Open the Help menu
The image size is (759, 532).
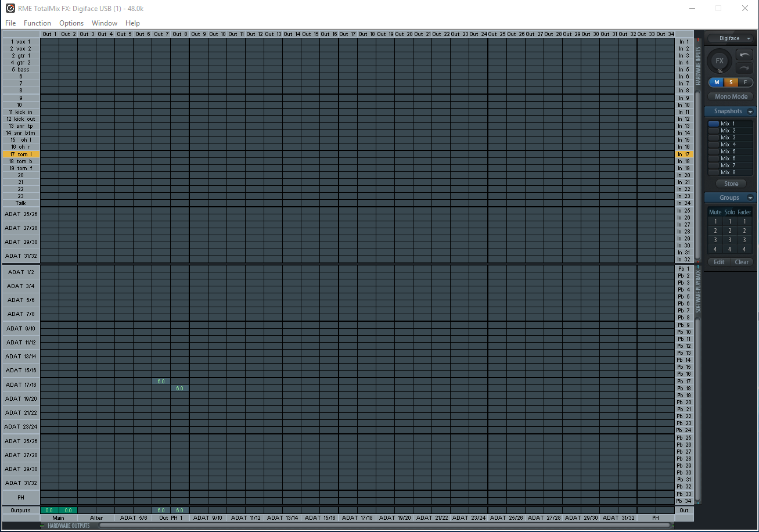132,23
